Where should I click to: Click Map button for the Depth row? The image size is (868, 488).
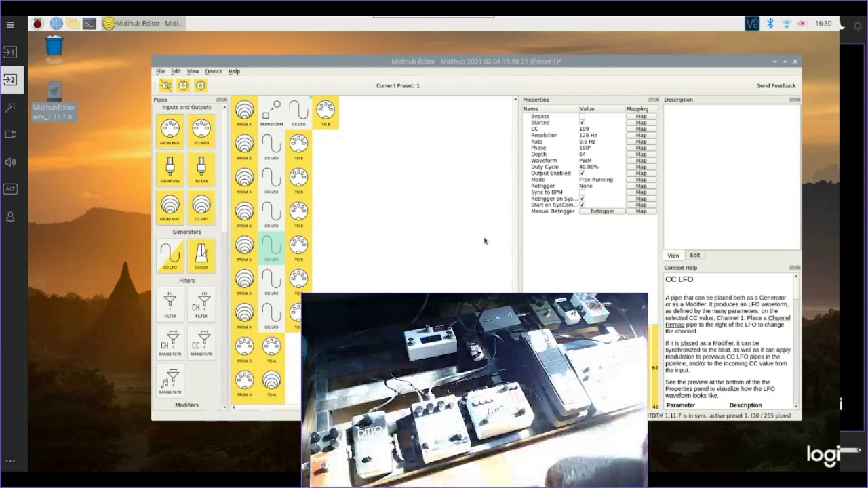641,155
